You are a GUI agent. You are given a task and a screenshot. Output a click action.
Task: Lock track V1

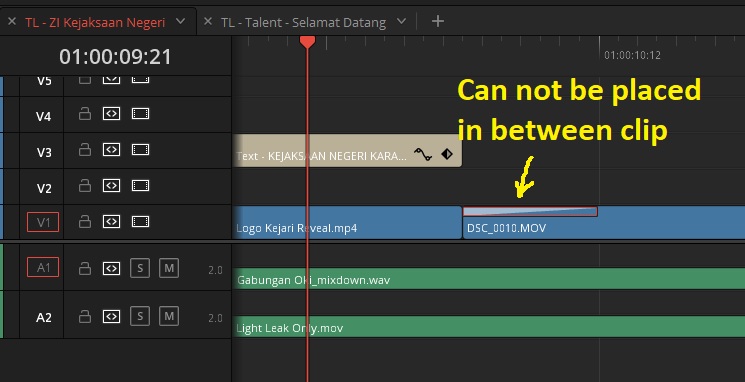click(85, 221)
